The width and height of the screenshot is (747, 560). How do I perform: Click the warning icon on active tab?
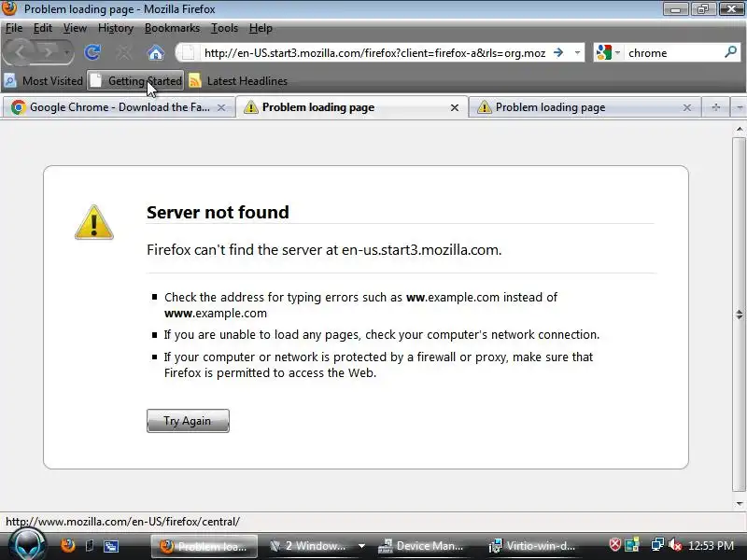251,107
